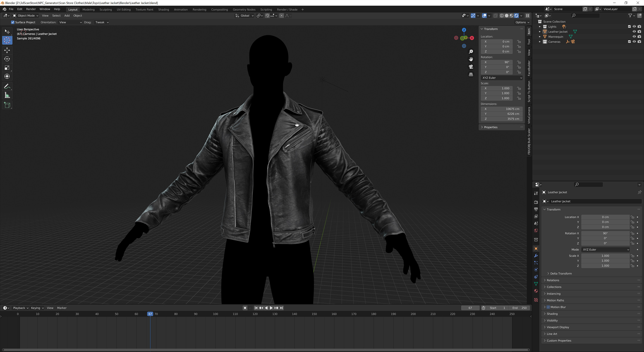This screenshot has height=352, width=644.
Task: Enable the Motion Blur checkbox
Action: click(x=548, y=307)
